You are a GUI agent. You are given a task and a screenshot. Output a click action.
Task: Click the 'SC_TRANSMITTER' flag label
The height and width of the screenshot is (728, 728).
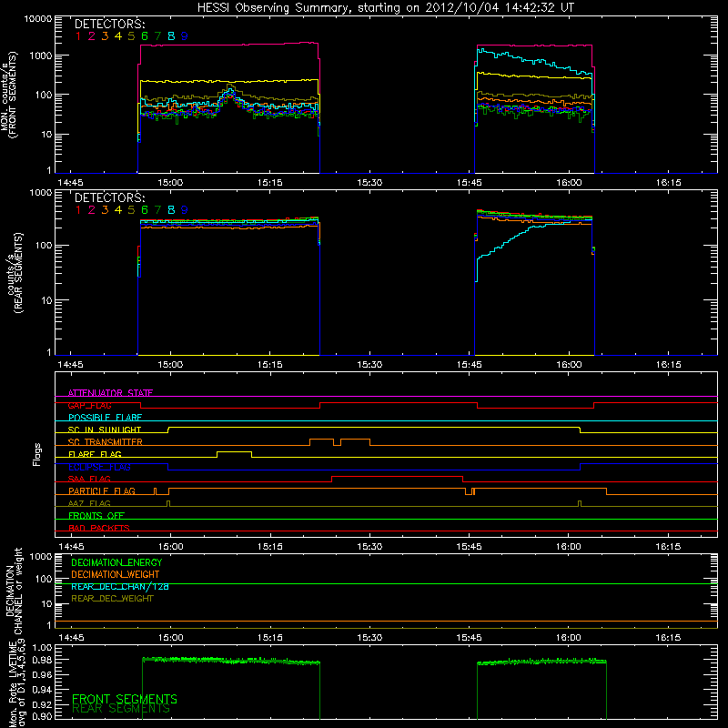(x=106, y=442)
